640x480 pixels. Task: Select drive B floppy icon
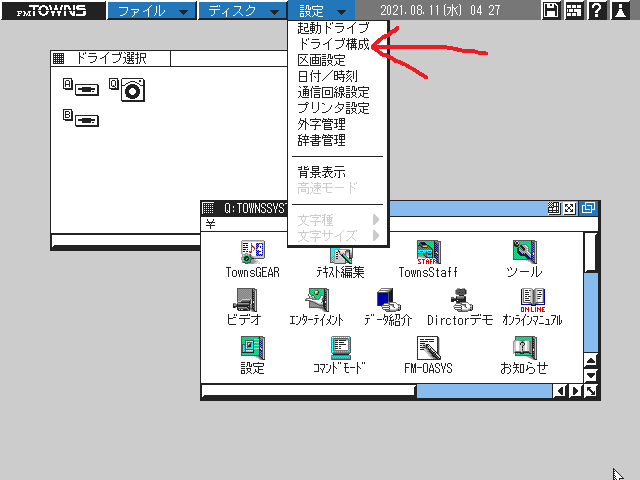point(81,118)
